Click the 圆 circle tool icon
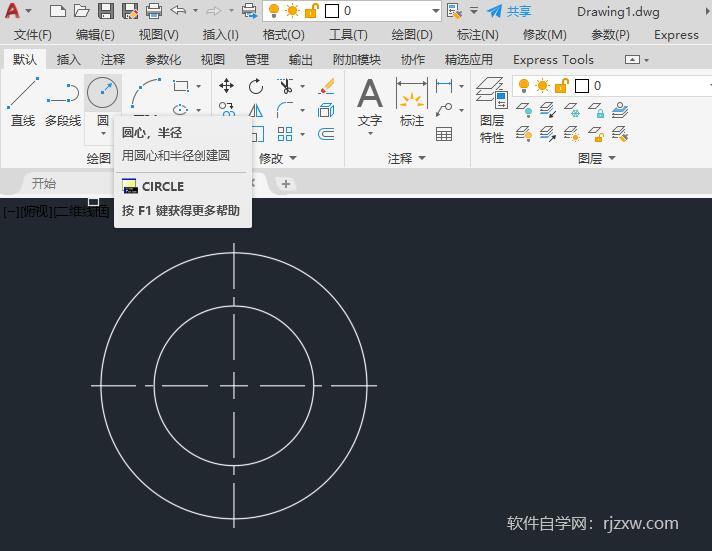Screen dimensions: 712x551 (x=103, y=92)
